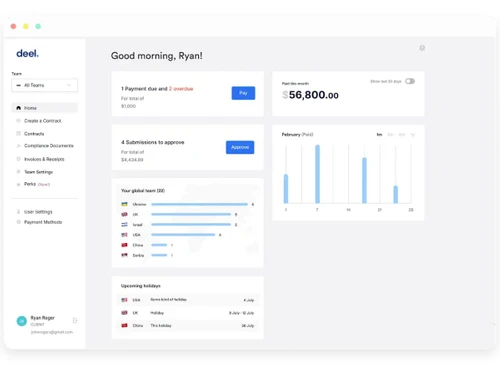The height and width of the screenshot is (375, 500).
Task: Toggle Show last 30 days switch
Action: [410, 81]
